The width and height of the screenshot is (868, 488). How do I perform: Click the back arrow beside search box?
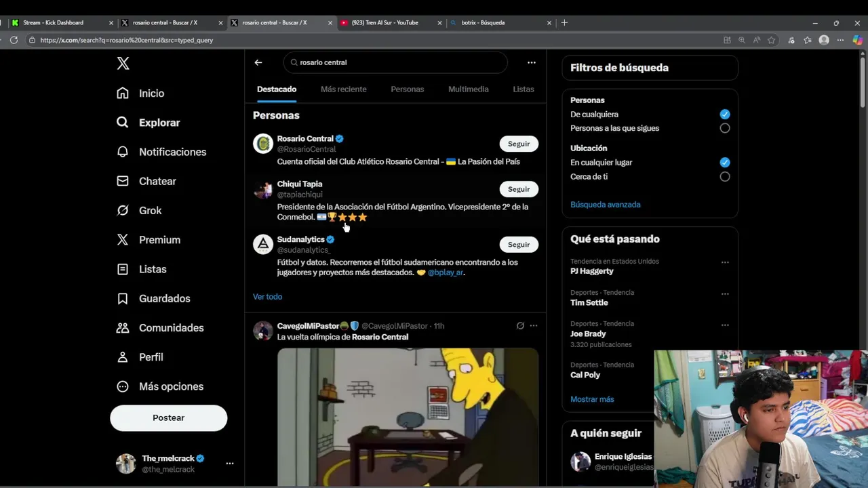(x=258, y=62)
